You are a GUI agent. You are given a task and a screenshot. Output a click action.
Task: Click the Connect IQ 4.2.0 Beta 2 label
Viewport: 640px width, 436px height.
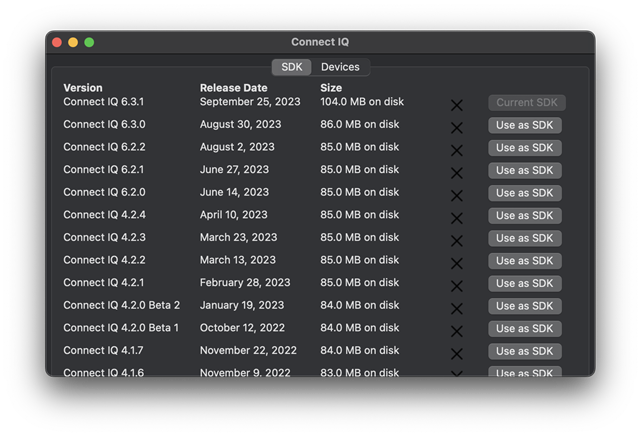[x=122, y=305]
